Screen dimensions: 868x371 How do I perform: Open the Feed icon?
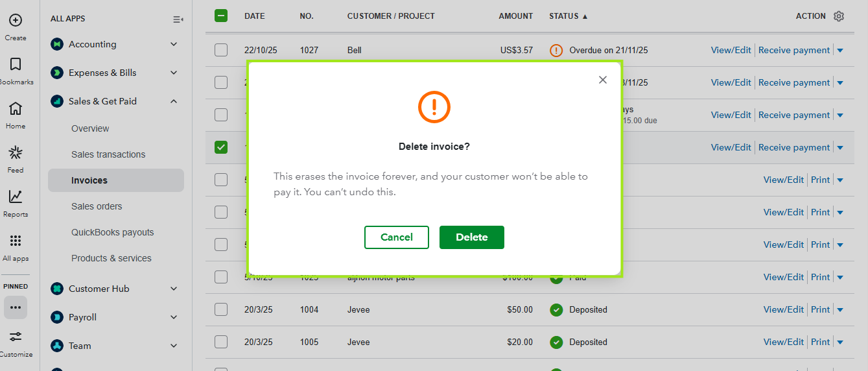click(x=16, y=152)
